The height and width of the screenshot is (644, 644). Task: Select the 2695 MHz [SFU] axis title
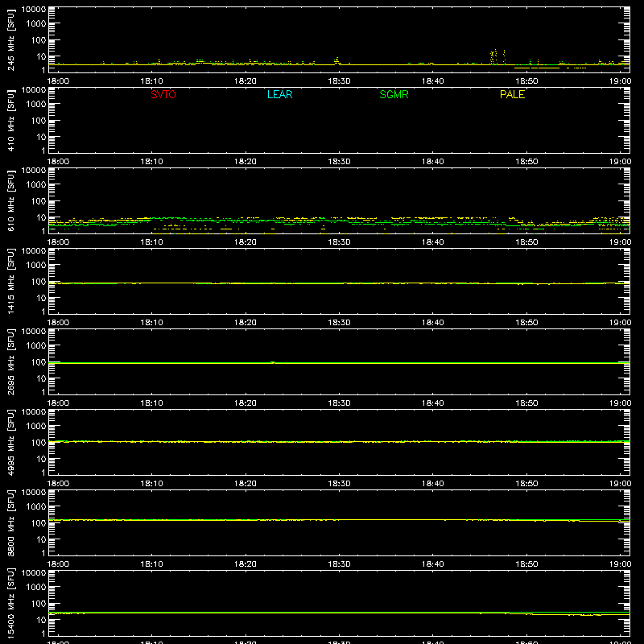pos(11,361)
